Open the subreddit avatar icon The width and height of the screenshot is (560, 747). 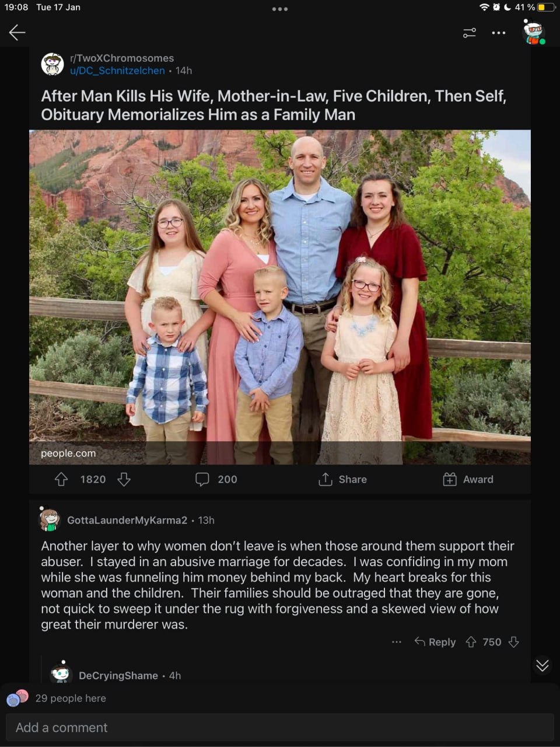[52, 64]
